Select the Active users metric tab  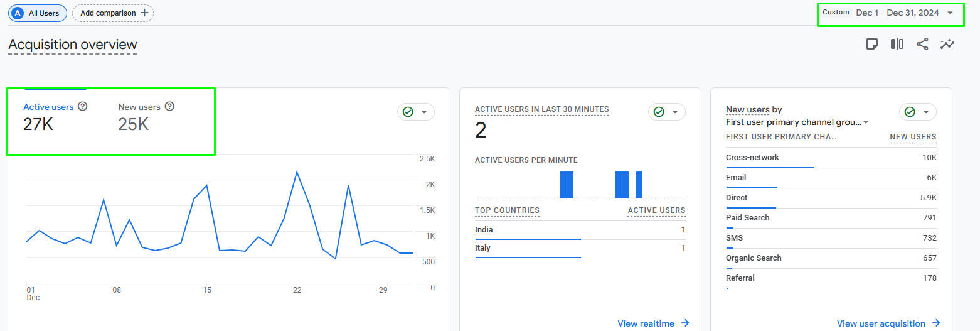coord(48,107)
